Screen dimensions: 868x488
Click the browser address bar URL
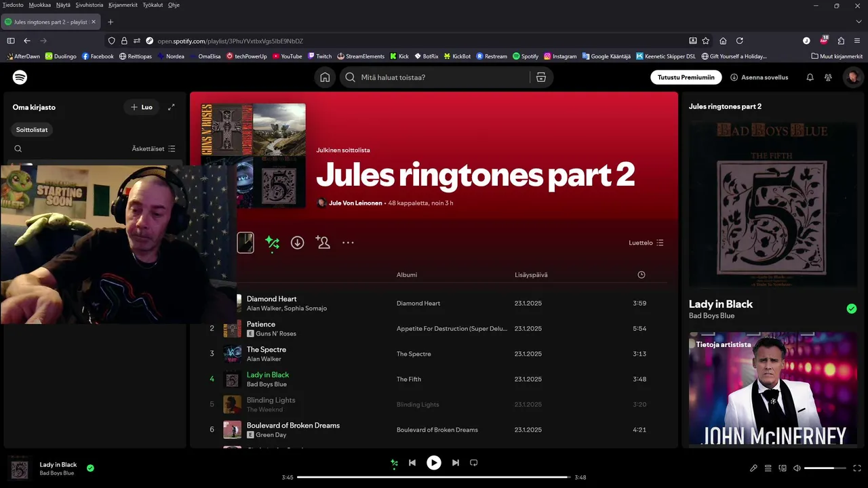pyautogui.click(x=231, y=41)
